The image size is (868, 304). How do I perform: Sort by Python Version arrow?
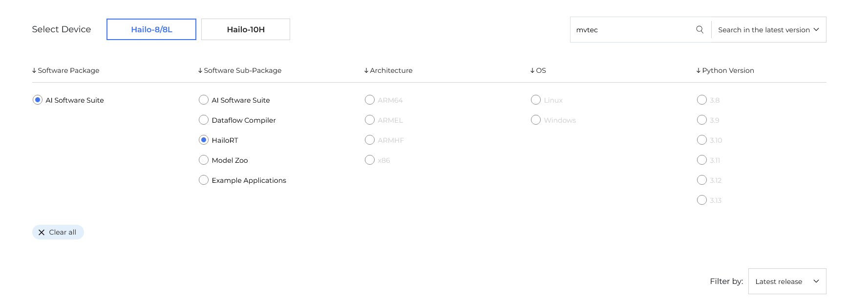699,70
